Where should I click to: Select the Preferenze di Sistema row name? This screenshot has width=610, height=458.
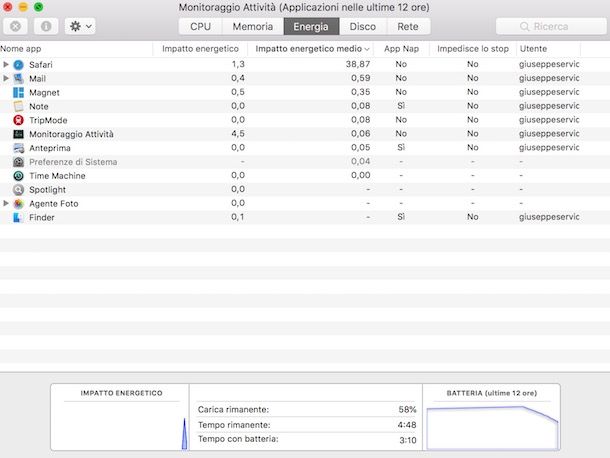73,162
